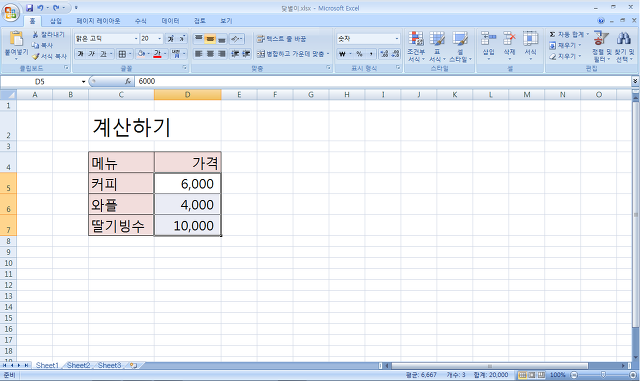640x381 pixels.
Task: Save the workbook from quick access toolbar
Action: click(x=29, y=8)
